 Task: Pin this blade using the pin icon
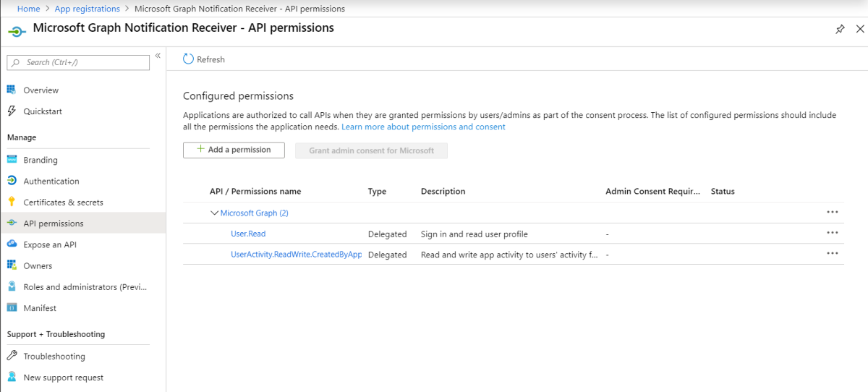(840, 30)
